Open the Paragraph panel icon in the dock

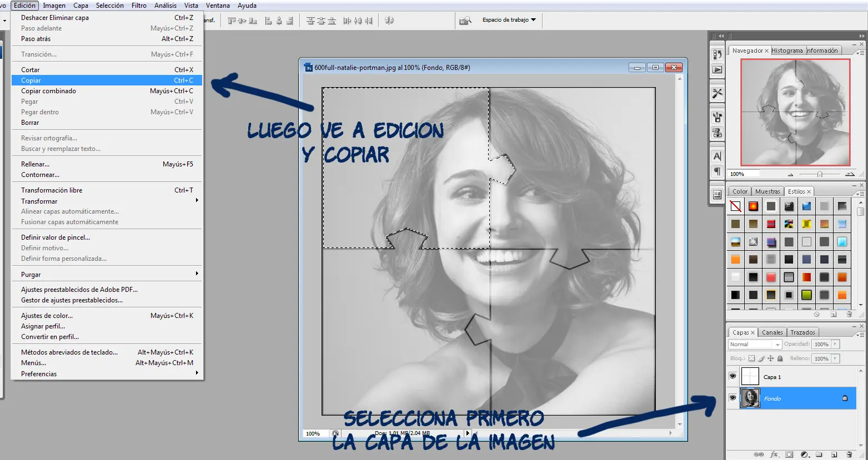[717, 172]
